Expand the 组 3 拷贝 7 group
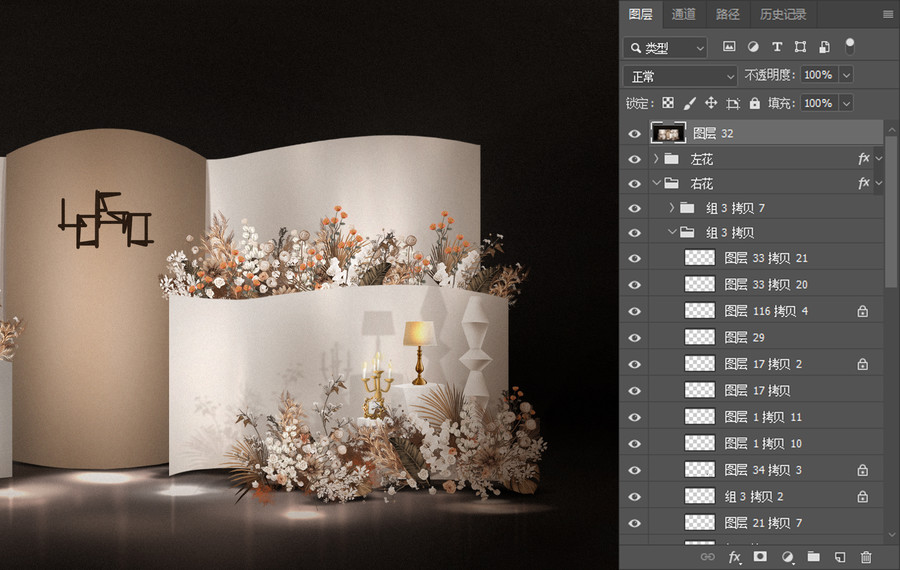Screen dimensions: 900x570 pyautogui.click(x=672, y=208)
